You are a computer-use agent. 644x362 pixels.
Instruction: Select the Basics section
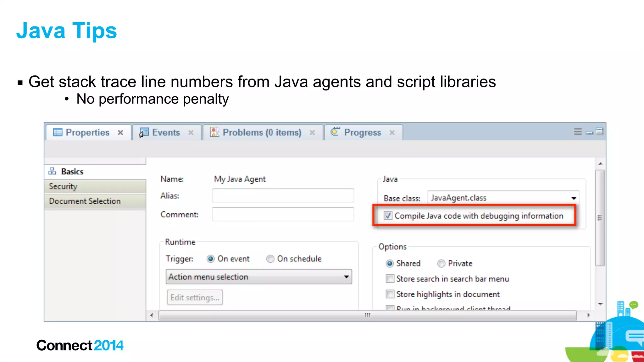(95, 172)
